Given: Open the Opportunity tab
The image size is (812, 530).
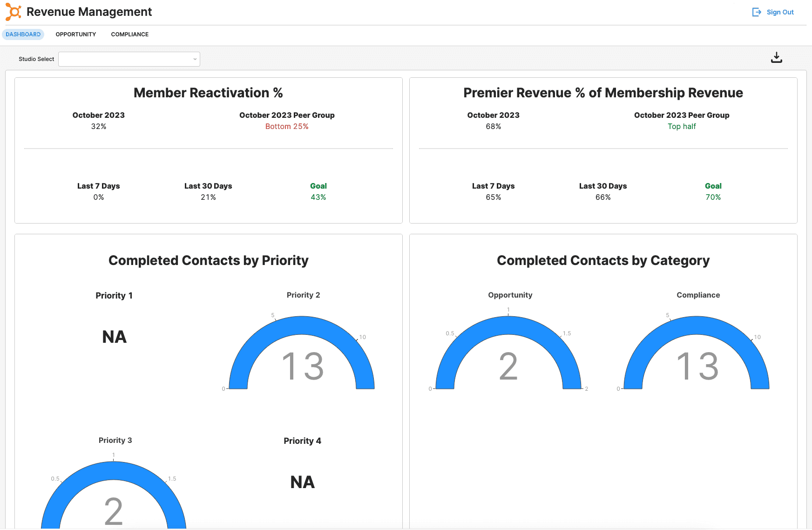Looking at the screenshot, I should (76, 34).
